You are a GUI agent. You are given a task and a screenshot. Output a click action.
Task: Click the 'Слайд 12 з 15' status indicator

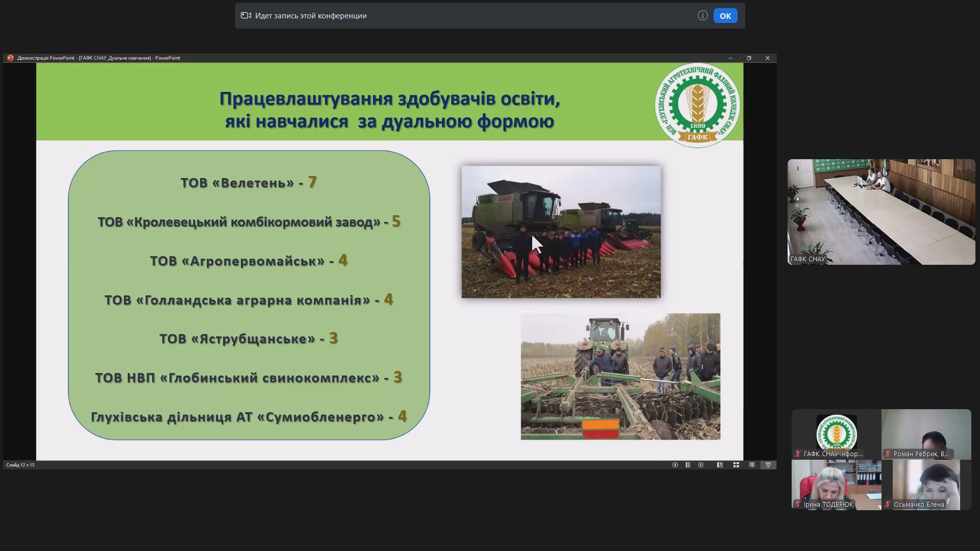(x=20, y=465)
